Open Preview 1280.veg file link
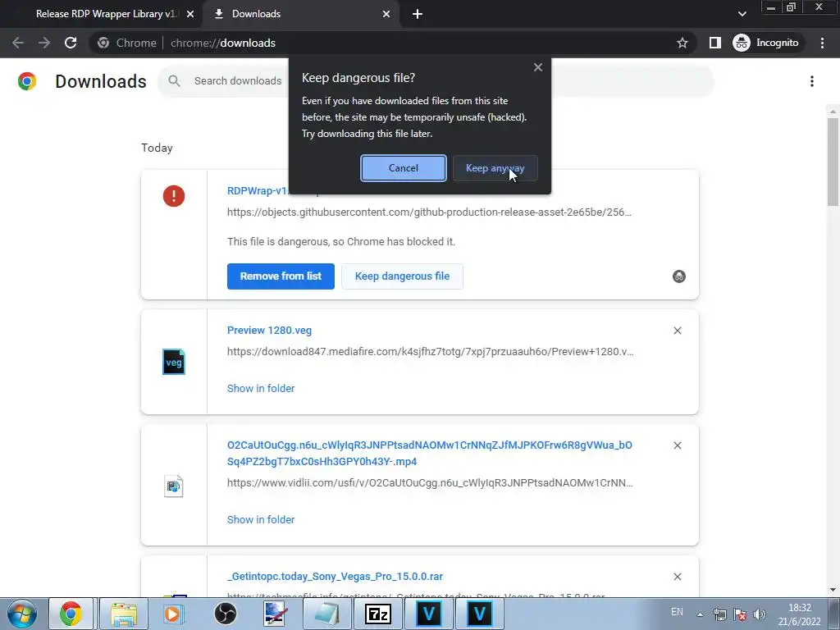 pos(269,331)
